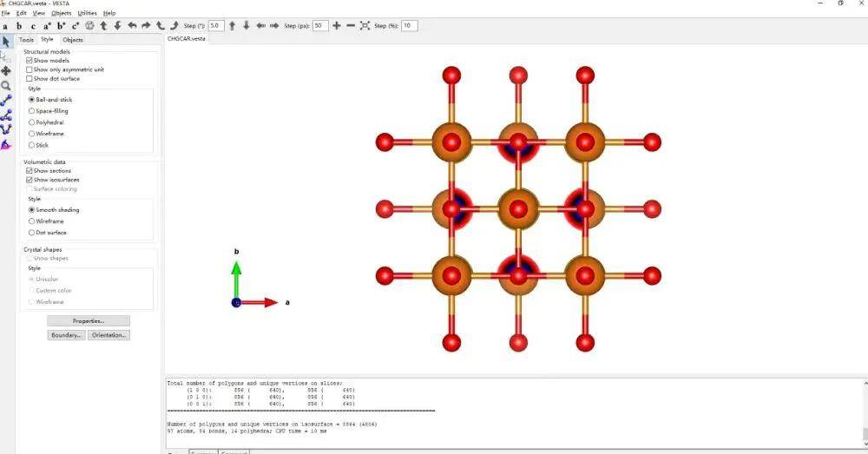This screenshot has width=868, height=454.
Task: Switch to the Objects tab
Action: coord(73,39)
